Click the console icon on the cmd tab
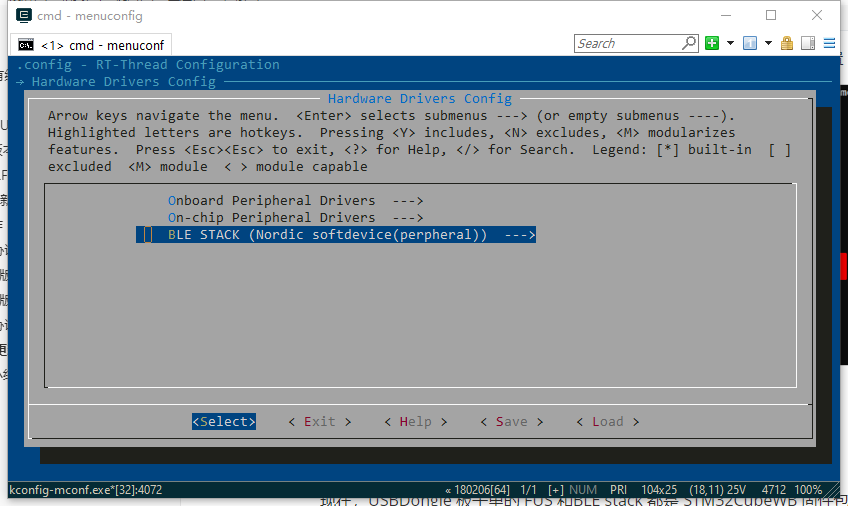The width and height of the screenshot is (848, 506). [x=26, y=45]
